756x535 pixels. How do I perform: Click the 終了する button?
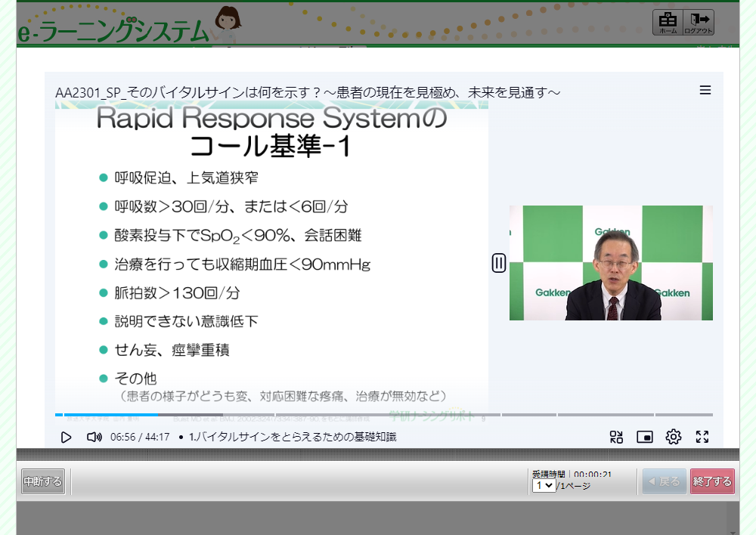(712, 481)
